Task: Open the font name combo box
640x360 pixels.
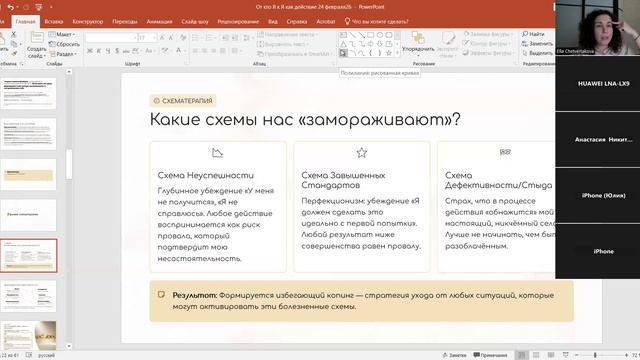Action: [111, 38]
